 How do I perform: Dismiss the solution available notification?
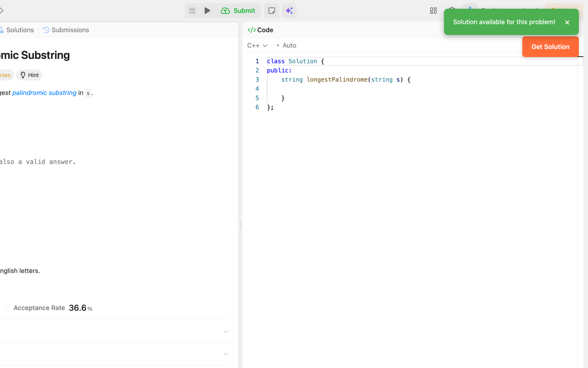tap(567, 22)
